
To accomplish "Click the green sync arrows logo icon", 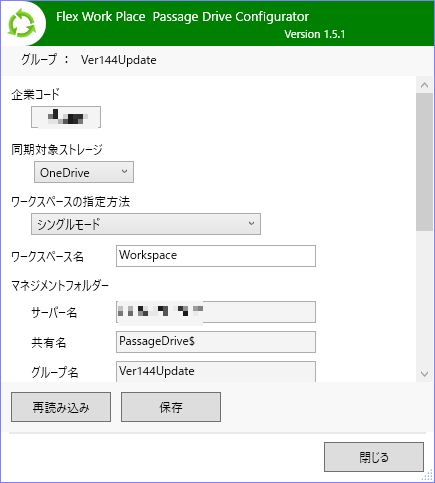I will click(x=22, y=24).
